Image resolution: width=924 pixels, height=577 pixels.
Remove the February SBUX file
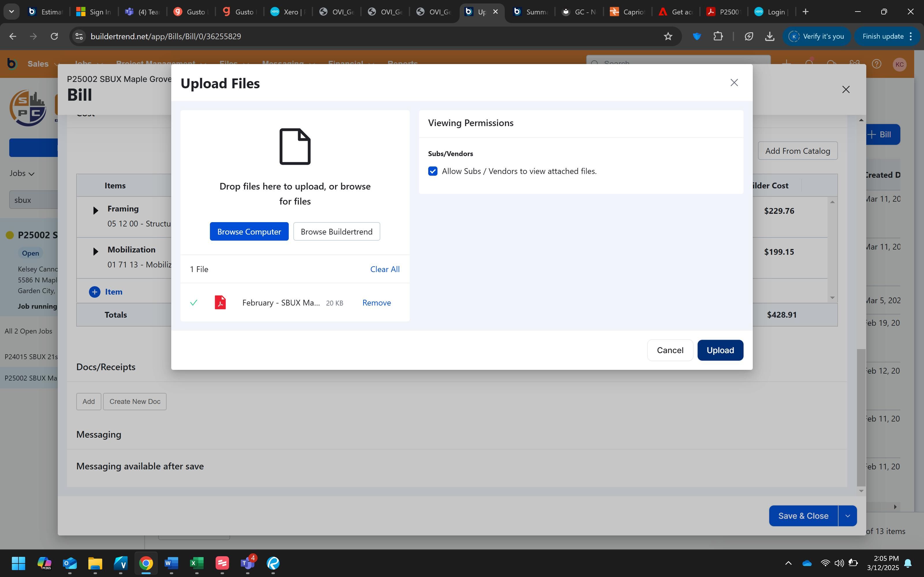tap(376, 303)
